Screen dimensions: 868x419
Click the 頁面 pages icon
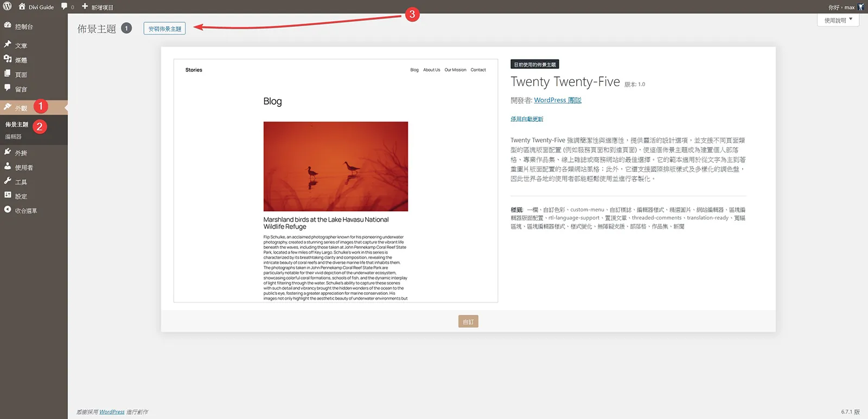click(8, 73)
